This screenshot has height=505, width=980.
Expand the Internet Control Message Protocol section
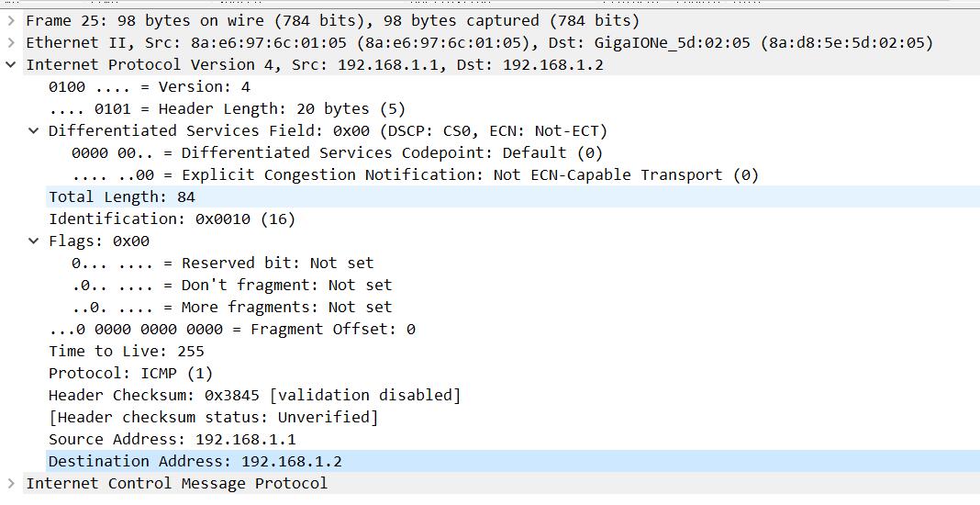[x=10, y=483]
